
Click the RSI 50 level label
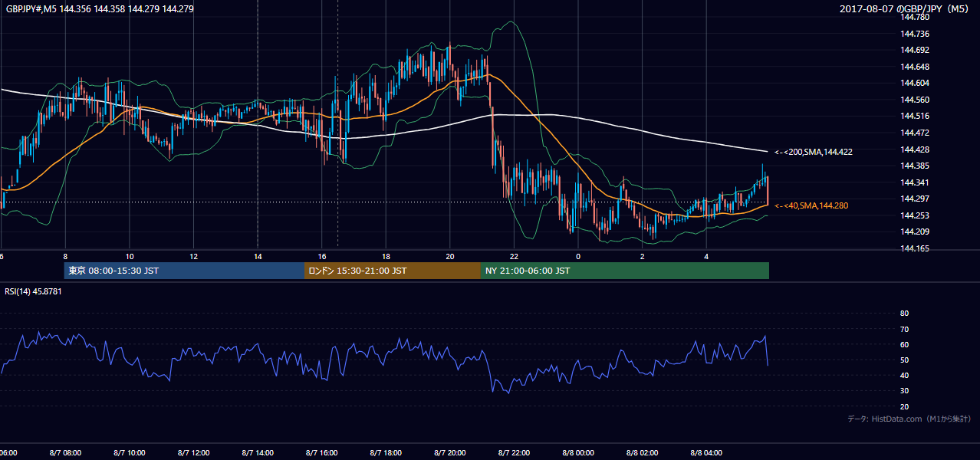point(904,360)
